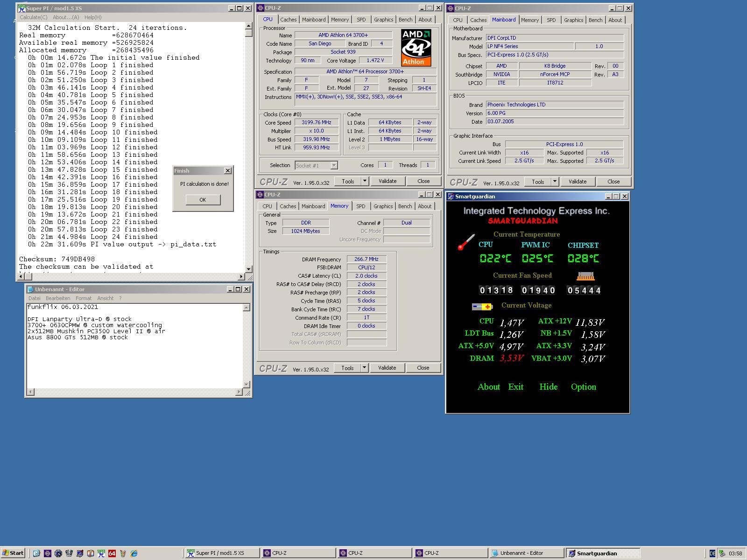Click Exit link in Smartguardian
This screenshot has width=747, height=560.
pyautogui.click(x=516, y=387)
